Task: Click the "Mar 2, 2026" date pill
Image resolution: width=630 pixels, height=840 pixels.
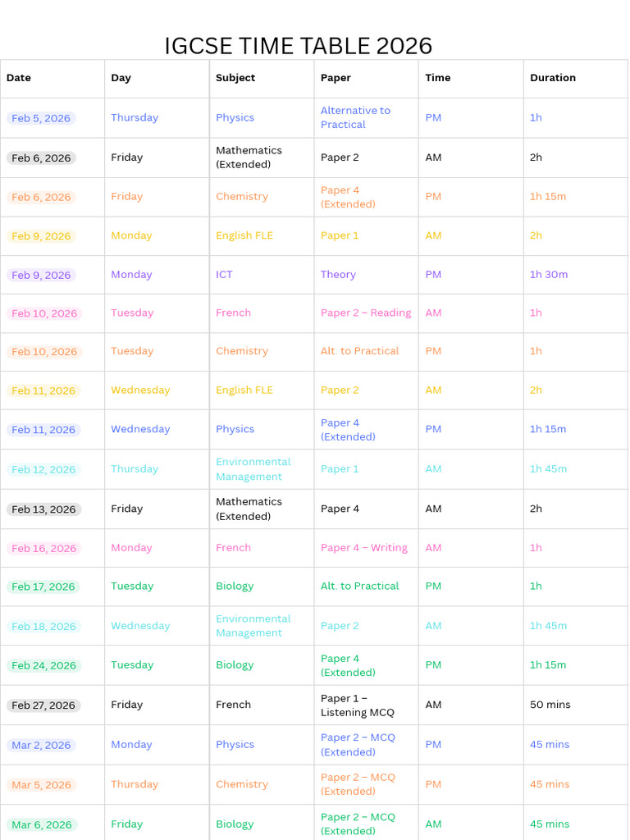Action: pyautogui.click(x=41, y=746)
